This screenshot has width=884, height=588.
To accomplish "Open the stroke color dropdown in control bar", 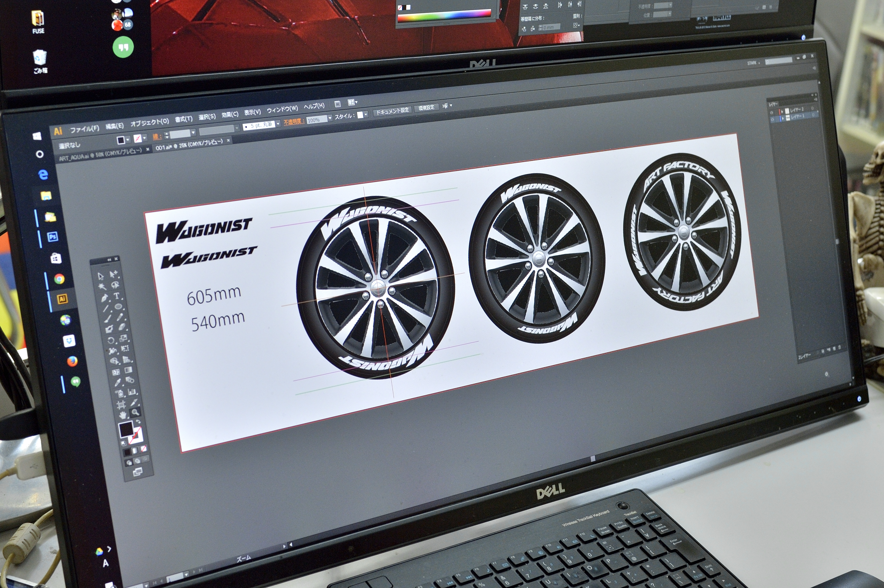I will 145,138.
